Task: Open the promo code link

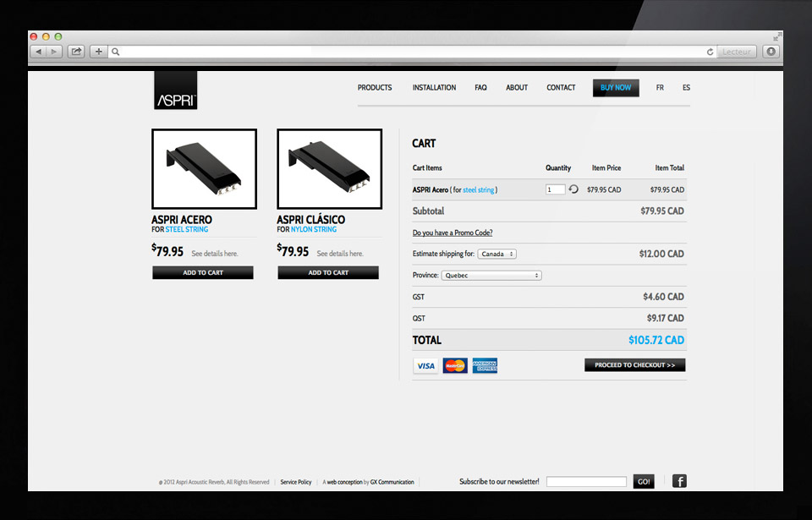Action: tap(453, 233)
